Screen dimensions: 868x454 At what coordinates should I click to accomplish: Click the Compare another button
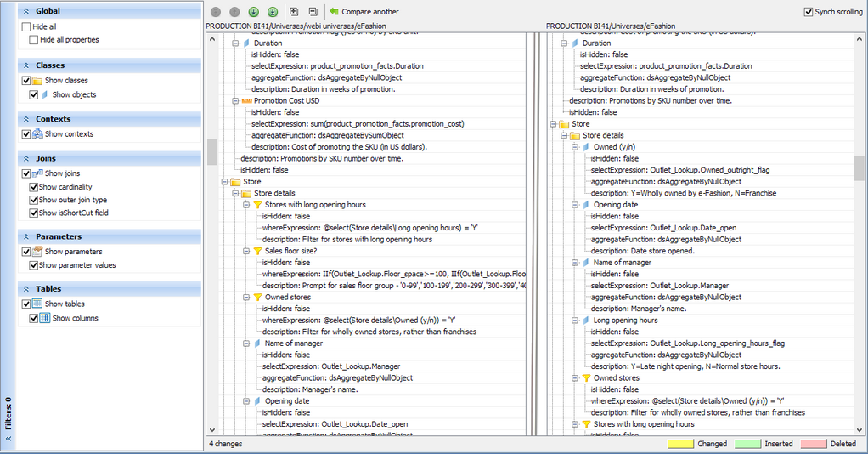tap(364, 12)
